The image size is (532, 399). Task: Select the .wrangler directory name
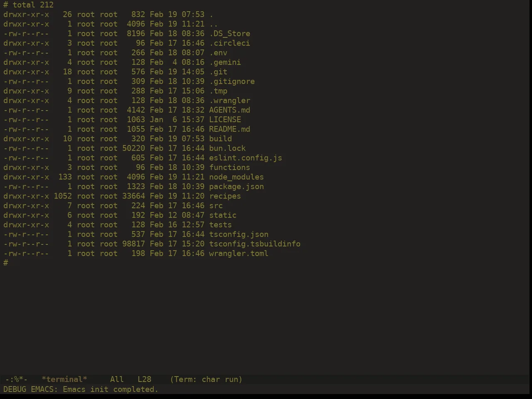229,101
